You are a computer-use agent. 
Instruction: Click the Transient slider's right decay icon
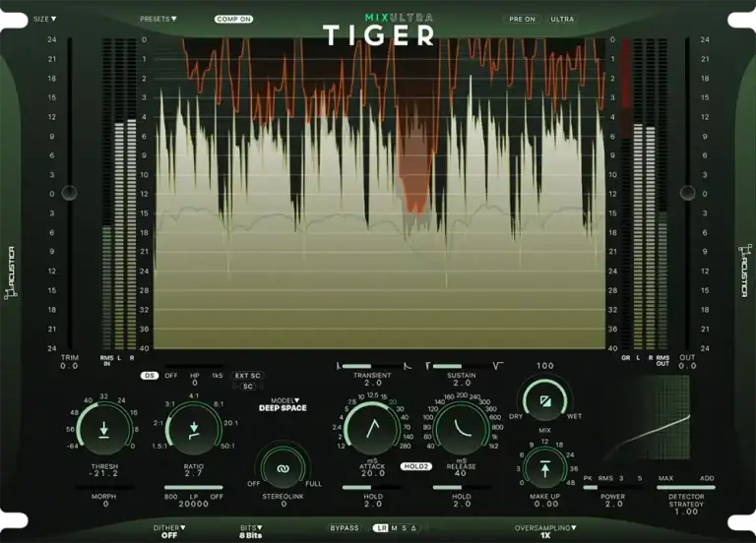pos(408,366)
